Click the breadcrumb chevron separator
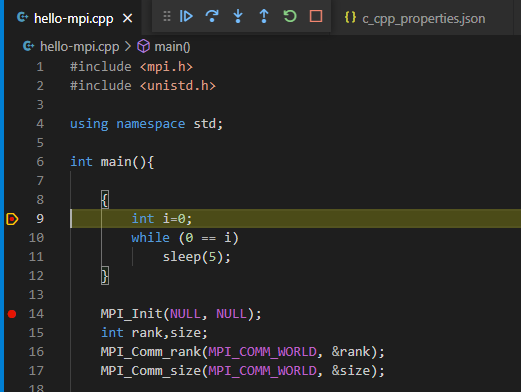This screenshot has height=392, width=521. 128,47
